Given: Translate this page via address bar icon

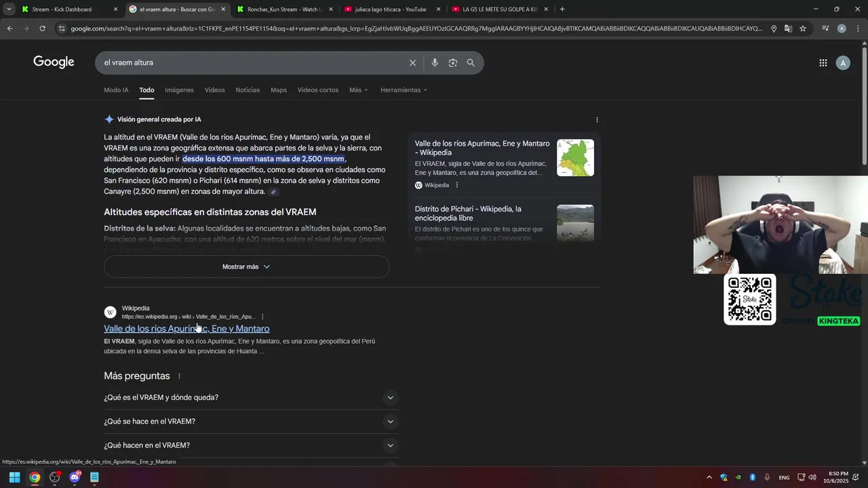Looking at the screenshot, I should point(788,28).
